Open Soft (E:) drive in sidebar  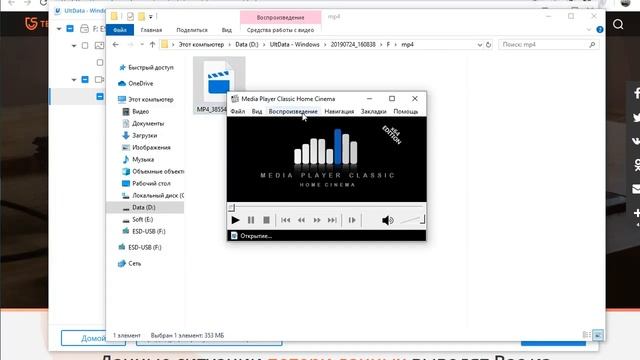(142, 220)
